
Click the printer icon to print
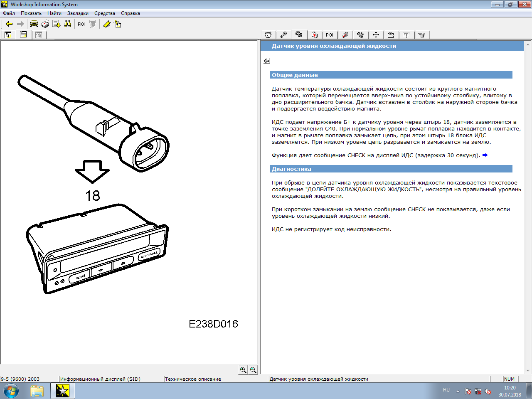tap(45, 24)
